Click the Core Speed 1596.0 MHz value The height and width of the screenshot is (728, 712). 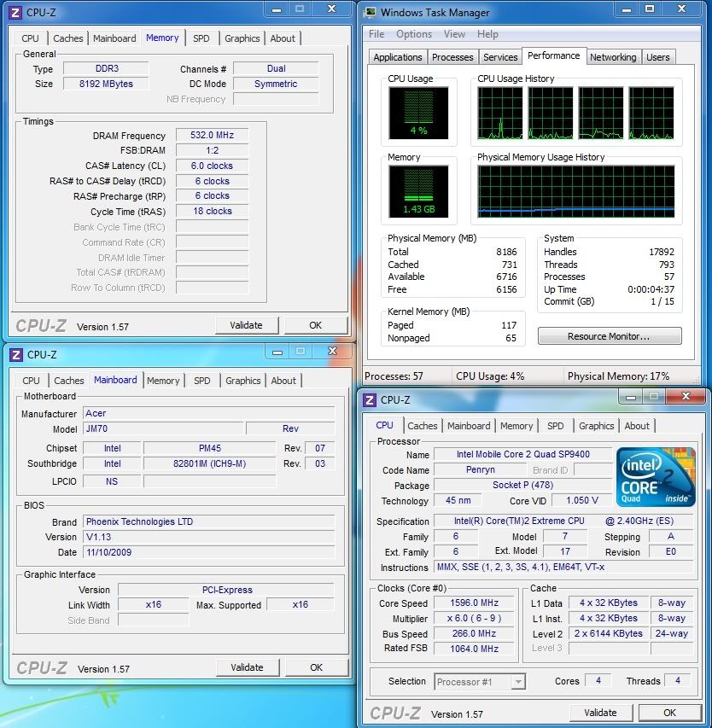474,603
